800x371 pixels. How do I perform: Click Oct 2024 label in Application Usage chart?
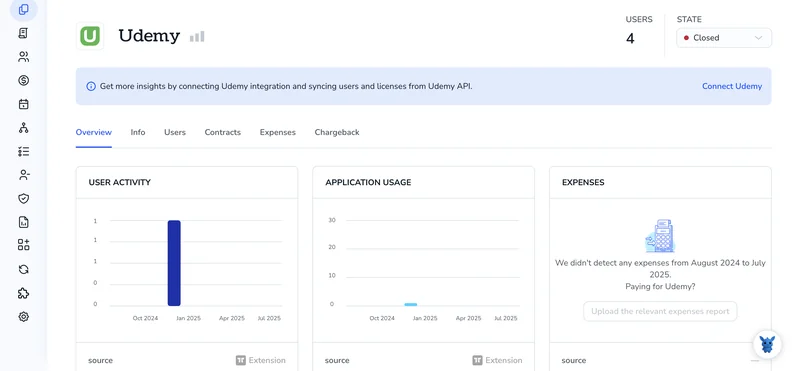[x=382, y=318]
